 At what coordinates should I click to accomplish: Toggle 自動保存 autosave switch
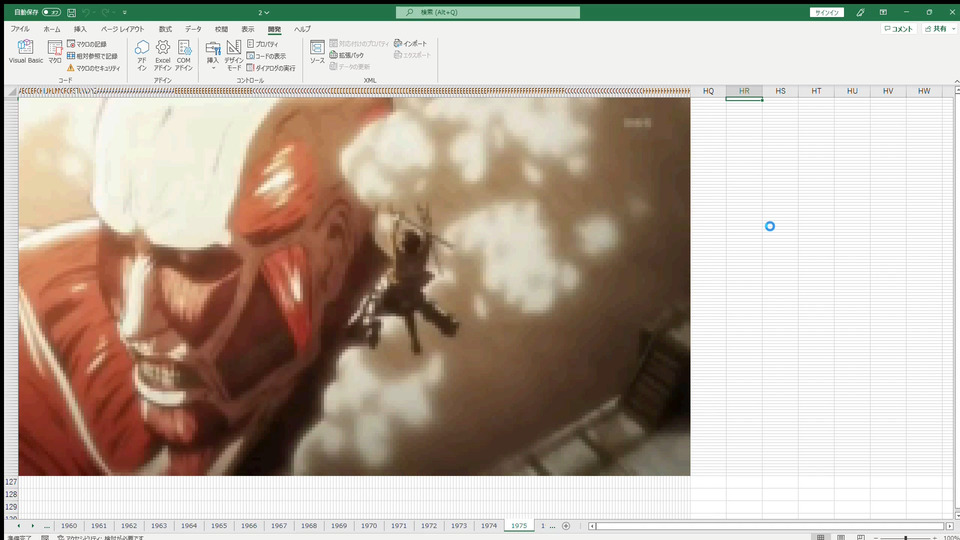click(x=51, y=12)
